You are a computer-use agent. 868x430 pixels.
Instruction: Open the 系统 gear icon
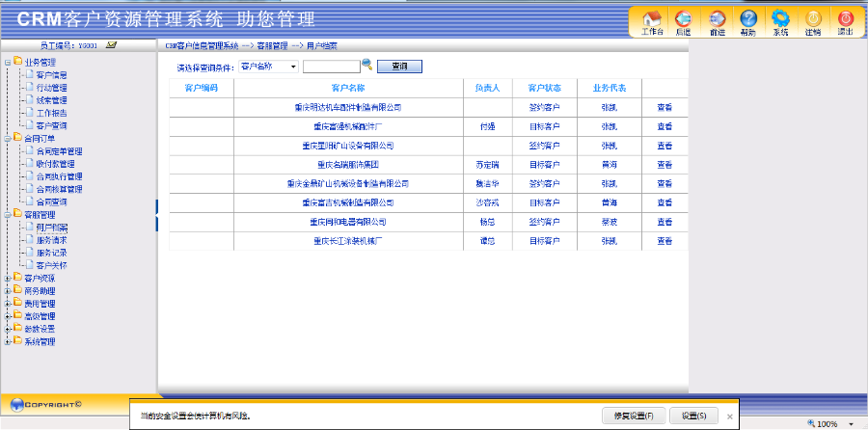780,19
